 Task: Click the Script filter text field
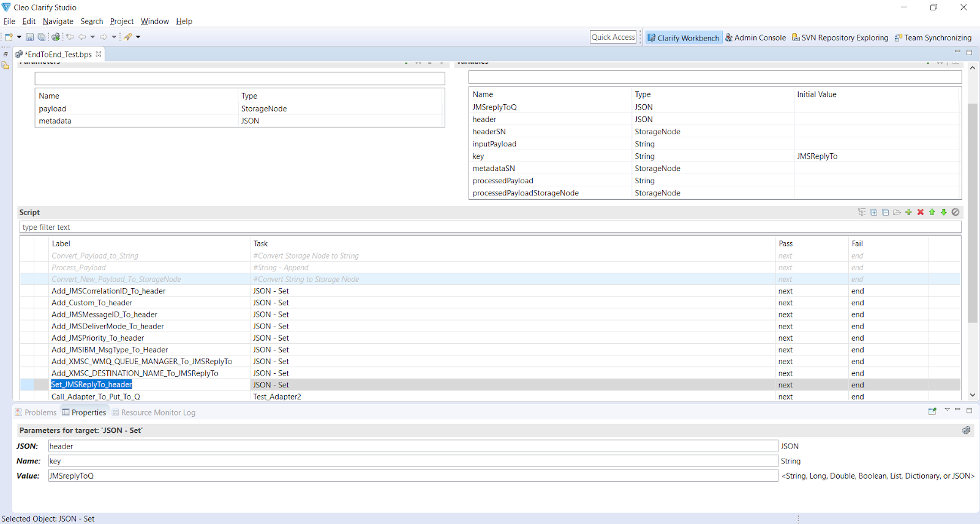pyautogui.click(x=490, y=227)
